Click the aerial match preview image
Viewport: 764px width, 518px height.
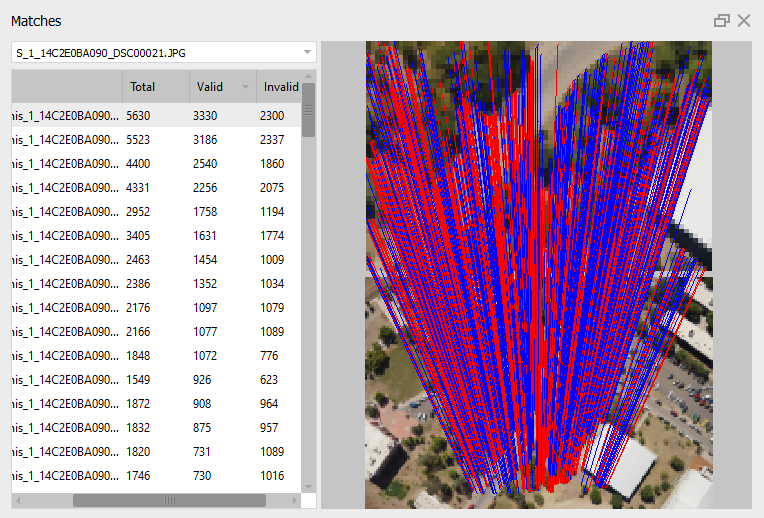[538, 275]
